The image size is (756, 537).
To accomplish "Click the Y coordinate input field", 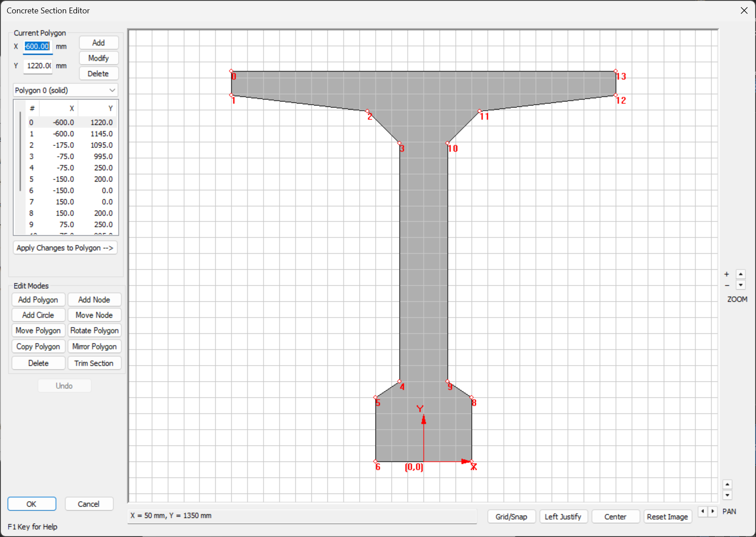I will pyautogui.click(x=37, y=66).
